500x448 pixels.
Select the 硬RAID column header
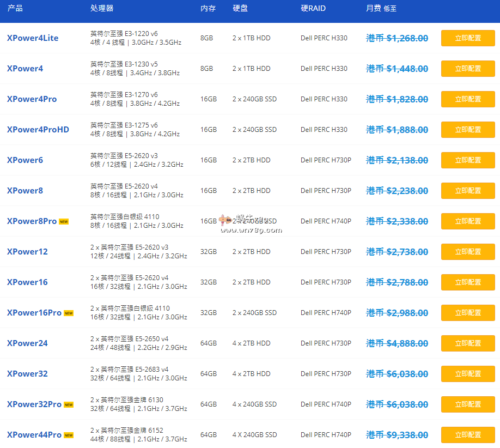(x=313, y=9)
